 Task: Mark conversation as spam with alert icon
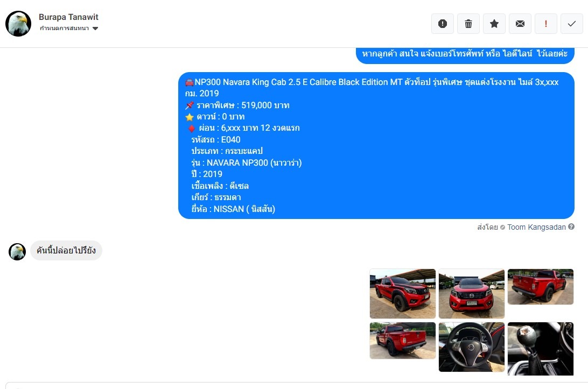coord(443,24)
